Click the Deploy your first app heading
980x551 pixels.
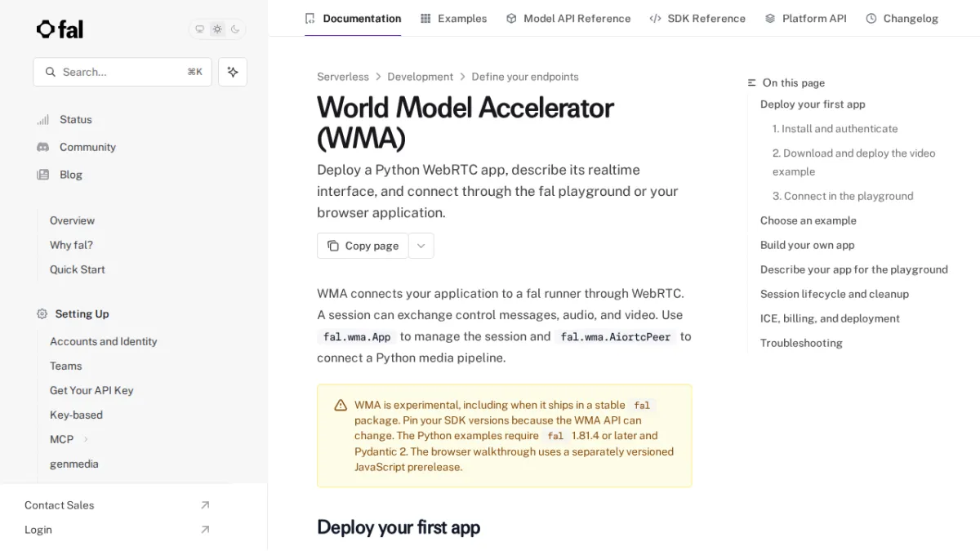tap(399, 527)
